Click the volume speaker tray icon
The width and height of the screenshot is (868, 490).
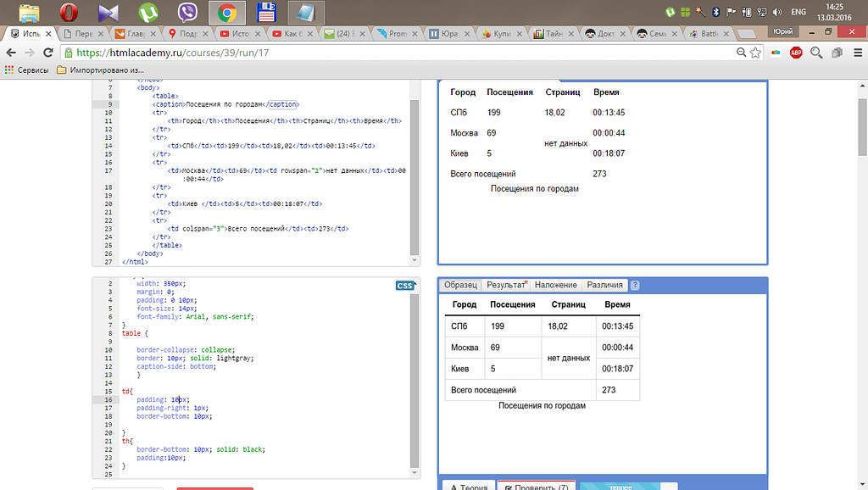pos(777,12)
